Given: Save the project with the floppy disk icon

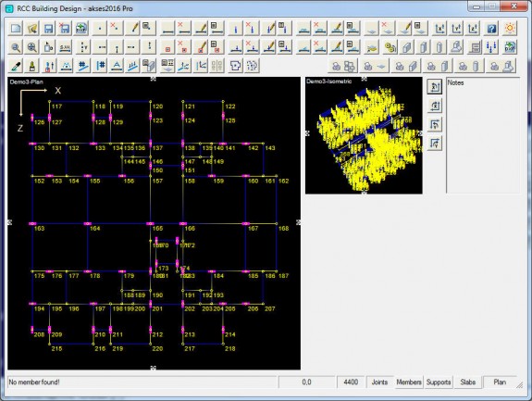Looking at the screenshot, I should click(x=48, y=28).
